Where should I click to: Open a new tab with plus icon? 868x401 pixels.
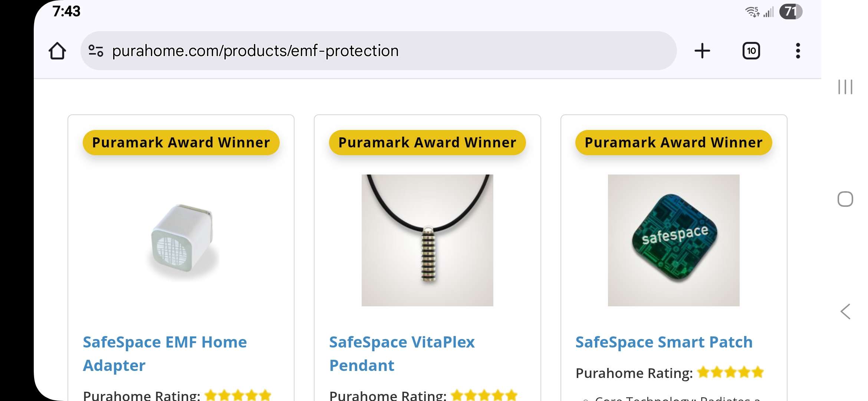click(702, 51)
